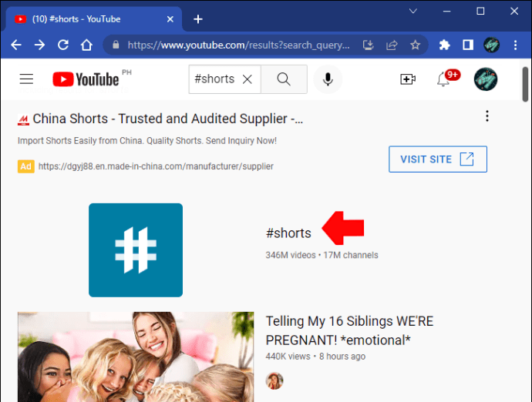Open notifications bell with 9+ badge
This screenshot has width=532, height=402.
[444, 79]
